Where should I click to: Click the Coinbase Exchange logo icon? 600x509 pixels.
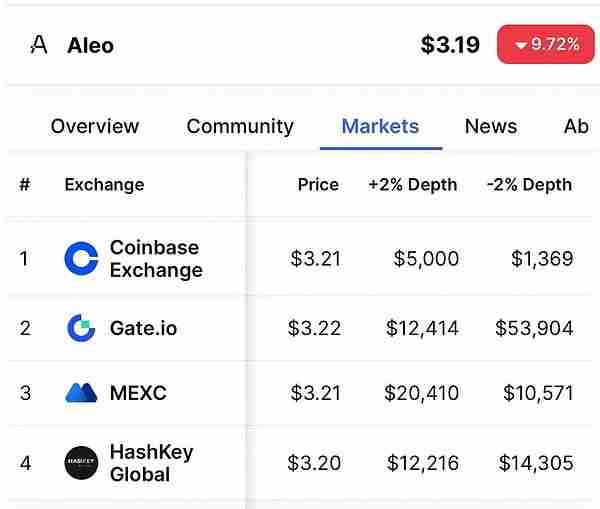pos(81,259)
